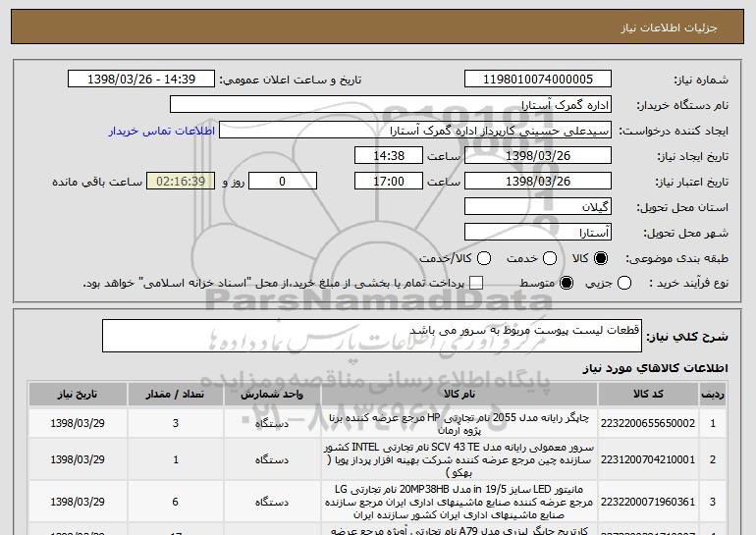Click the INTEL SCV 43 TE server item name

click(x=459, y=459)
